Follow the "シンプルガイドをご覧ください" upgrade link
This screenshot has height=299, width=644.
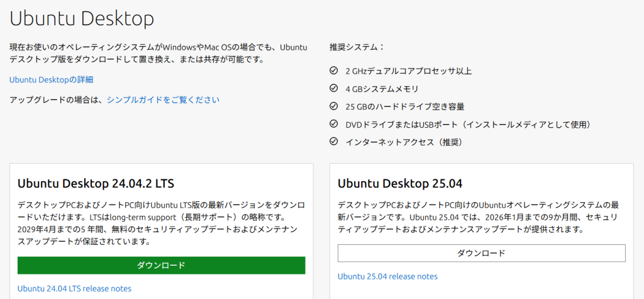click(163, 99)
